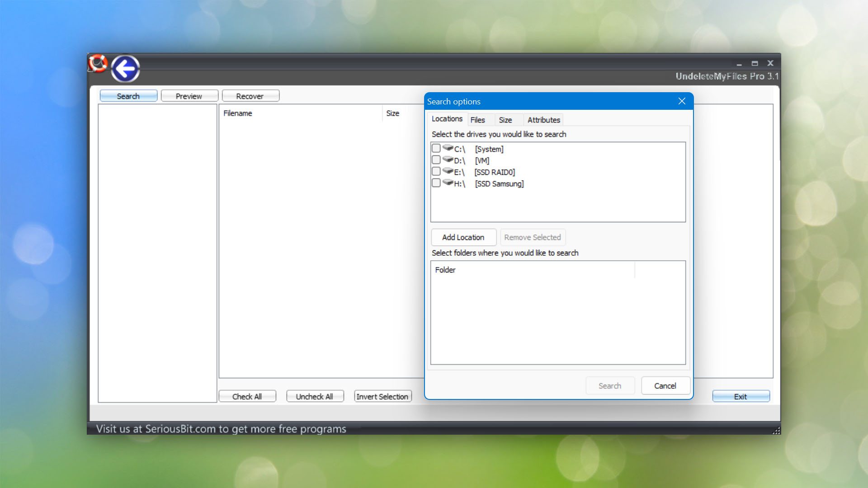Click the Invert Selection button

click(382, 396)
